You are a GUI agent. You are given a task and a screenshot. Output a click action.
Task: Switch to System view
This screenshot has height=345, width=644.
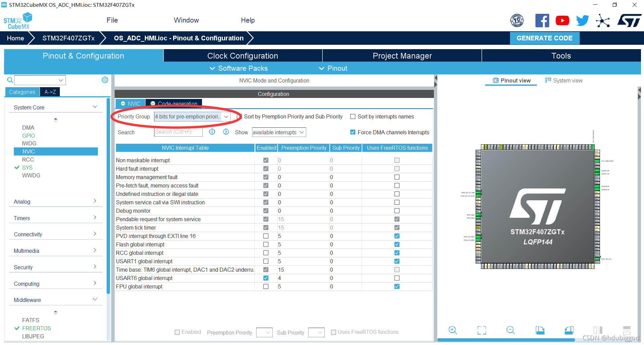(x=564, y=80)
